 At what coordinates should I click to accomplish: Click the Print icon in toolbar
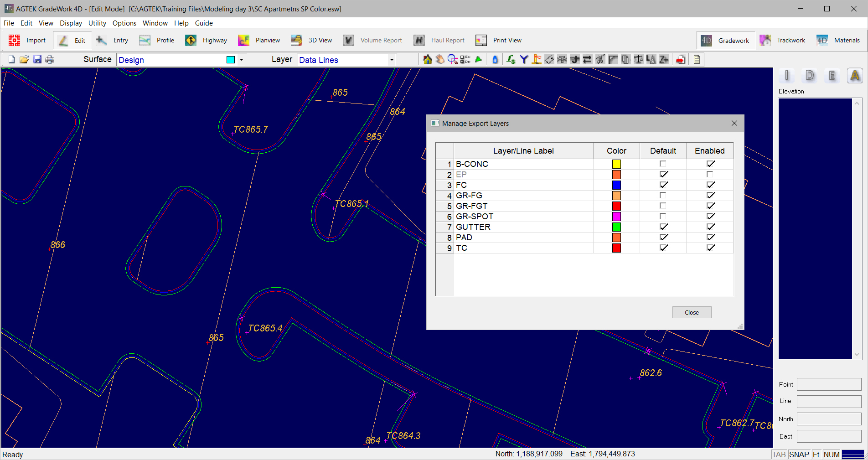point(50,59)
